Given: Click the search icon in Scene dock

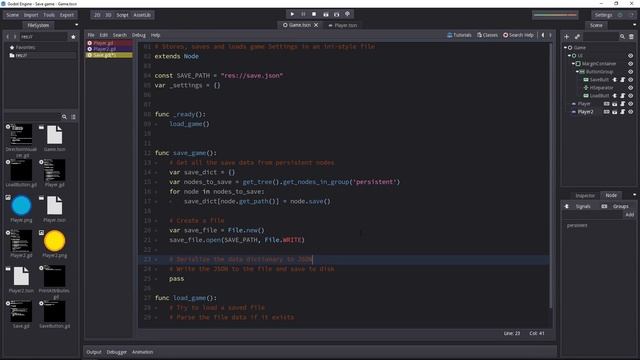Looking at the screenshot, I should (x=622, y=37).
